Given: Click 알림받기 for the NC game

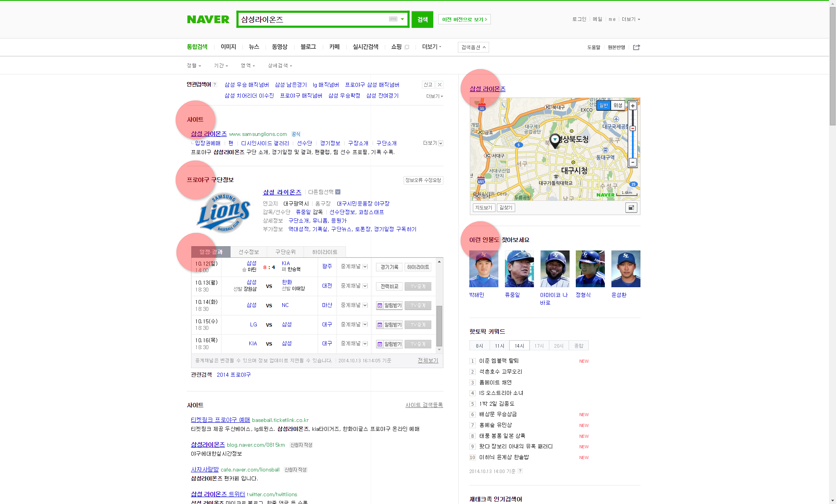Looking at the screenshot, I should click(x=389, y=305).
